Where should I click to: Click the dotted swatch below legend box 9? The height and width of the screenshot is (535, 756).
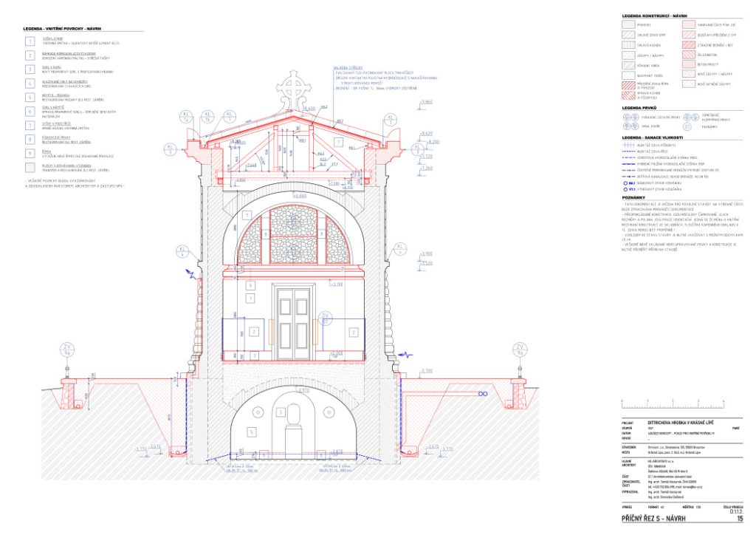click(x=30, y=168)
